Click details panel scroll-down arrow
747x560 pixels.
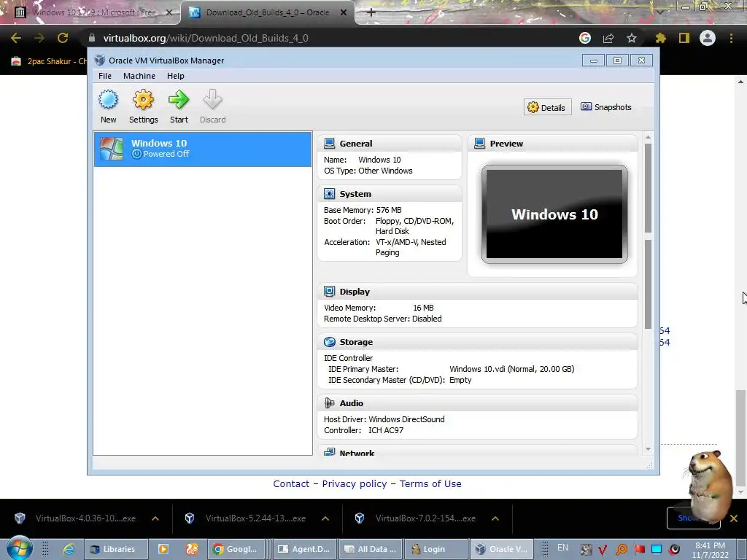648,449
